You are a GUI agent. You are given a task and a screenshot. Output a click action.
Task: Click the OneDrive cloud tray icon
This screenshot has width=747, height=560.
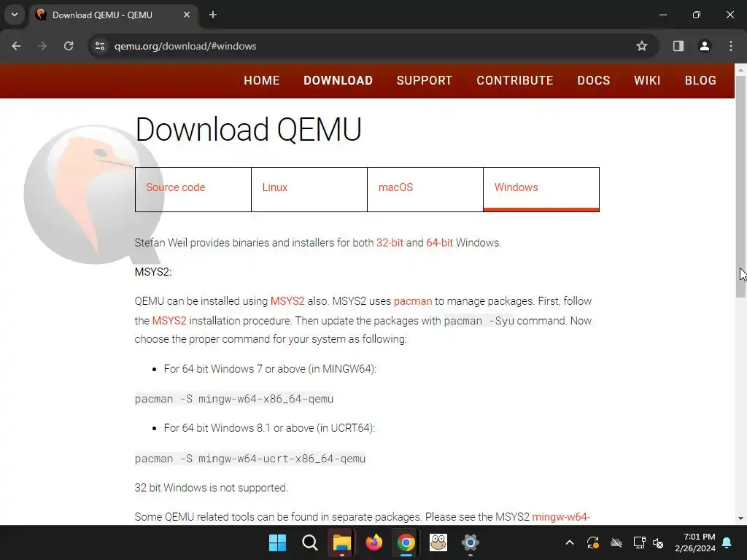[616, 542]
